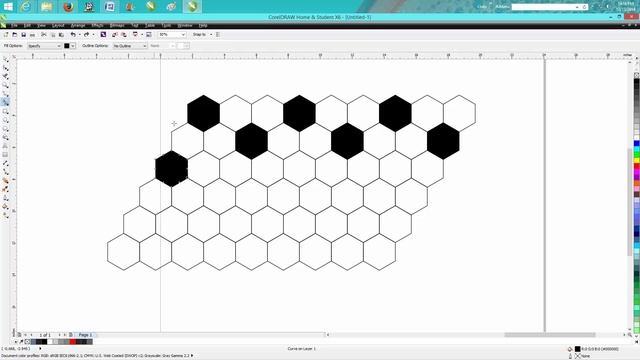
Task: Select the Pick tool in the toolbox
Action: pyautogui.click(x=5, y=60)
